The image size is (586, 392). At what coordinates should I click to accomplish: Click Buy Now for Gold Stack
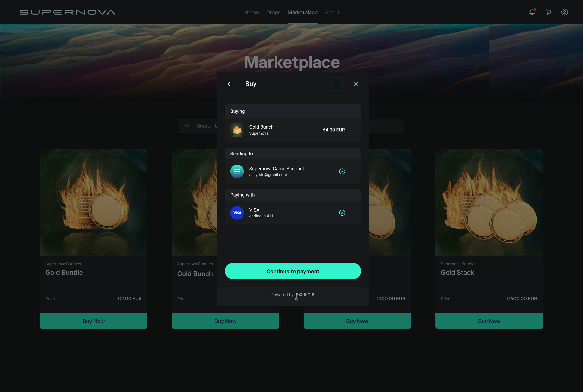tap(489, 321)
